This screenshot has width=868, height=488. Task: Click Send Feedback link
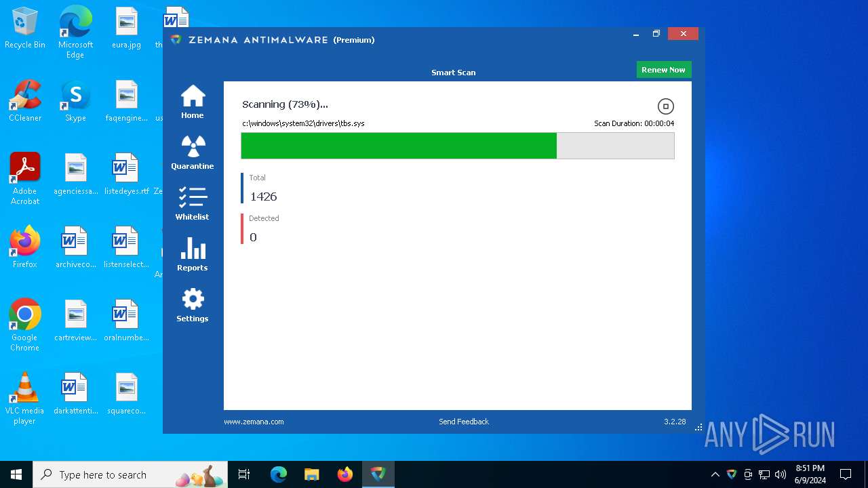(x=464, y=422)
